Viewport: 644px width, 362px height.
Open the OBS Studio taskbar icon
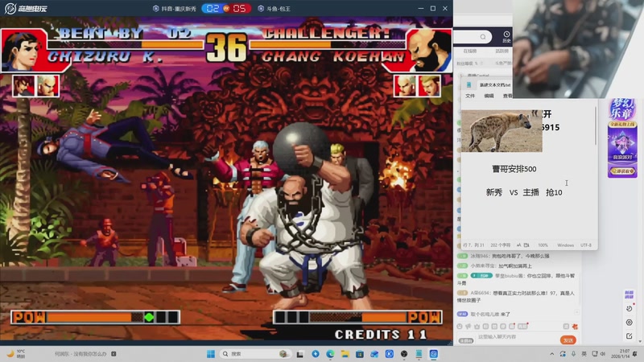point(404,354)
